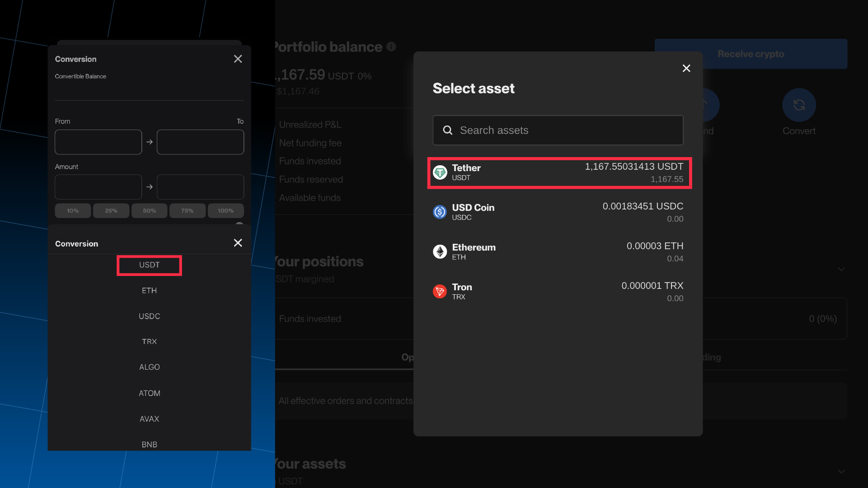The height and width of the screenshot is (488, 868).
Task: Close the Select asset dialog
Action: 686,68
